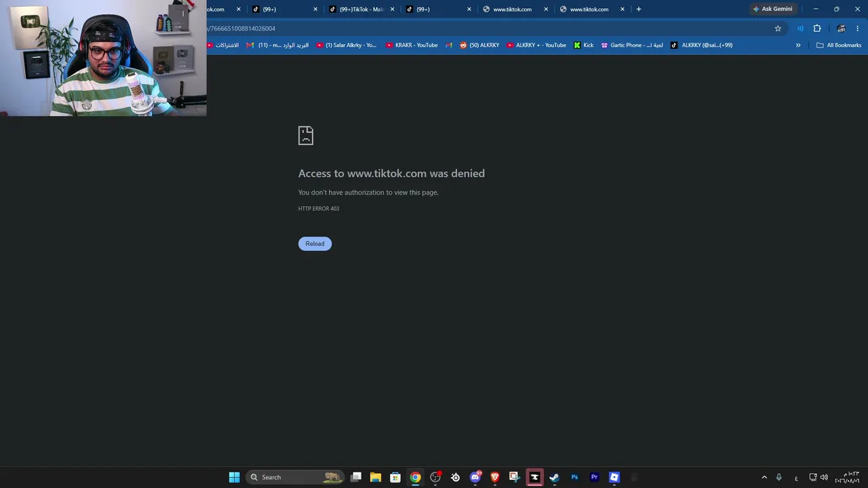Click the Google Chrome taskbar icon

(x=415, y=477)
